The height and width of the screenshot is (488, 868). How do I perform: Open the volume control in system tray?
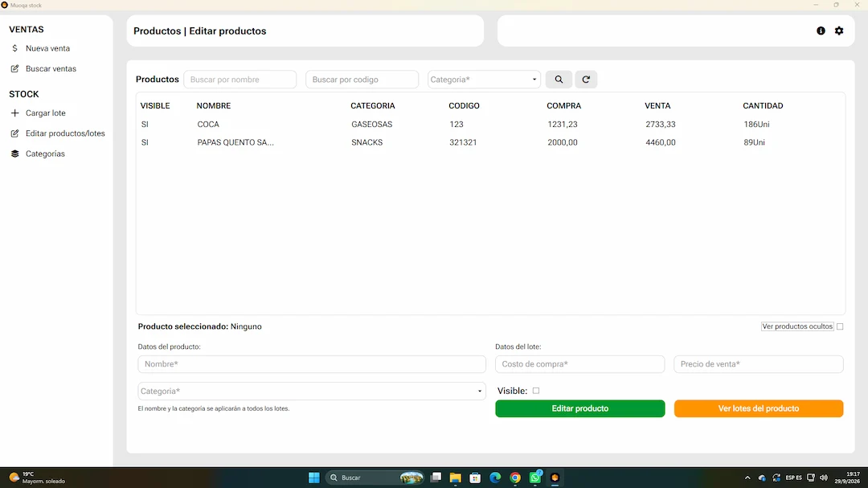click(x=824, y=478)
